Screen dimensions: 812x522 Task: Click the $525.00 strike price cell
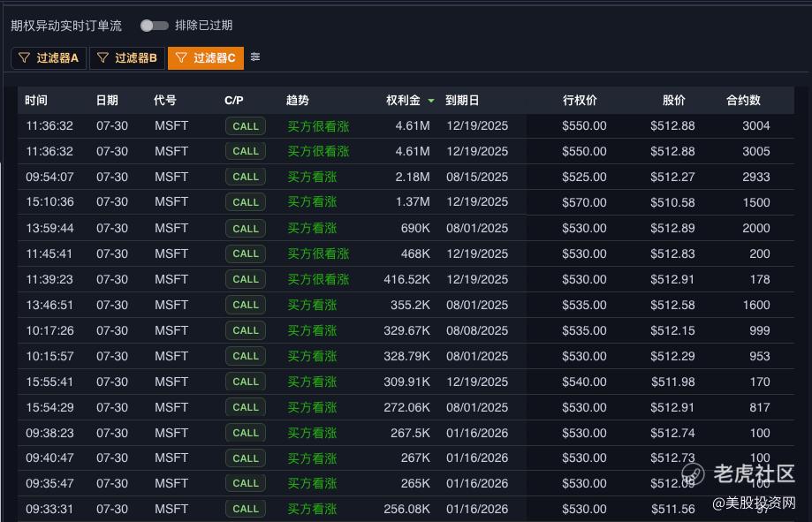tap(584, 178)
